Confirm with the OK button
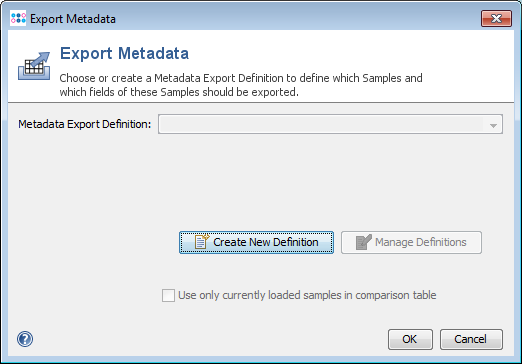This screenshot has height=364, width=522. (x=410, y=339)
